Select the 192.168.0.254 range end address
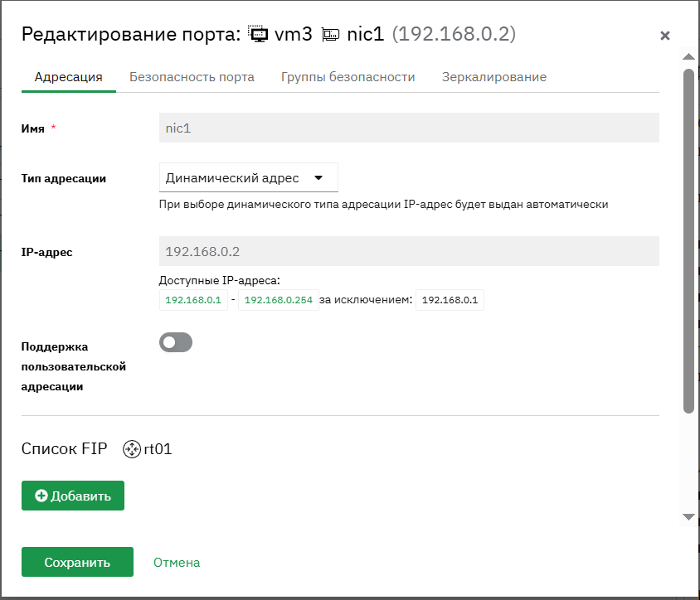Image resolution: width=700 pixels, height=600 pixels. click(279, 300)
